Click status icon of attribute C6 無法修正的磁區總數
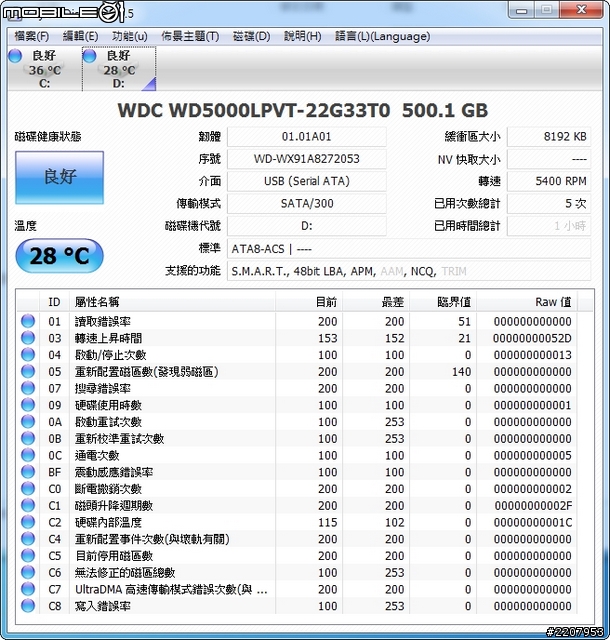610x640 pixels. (28, 572)
